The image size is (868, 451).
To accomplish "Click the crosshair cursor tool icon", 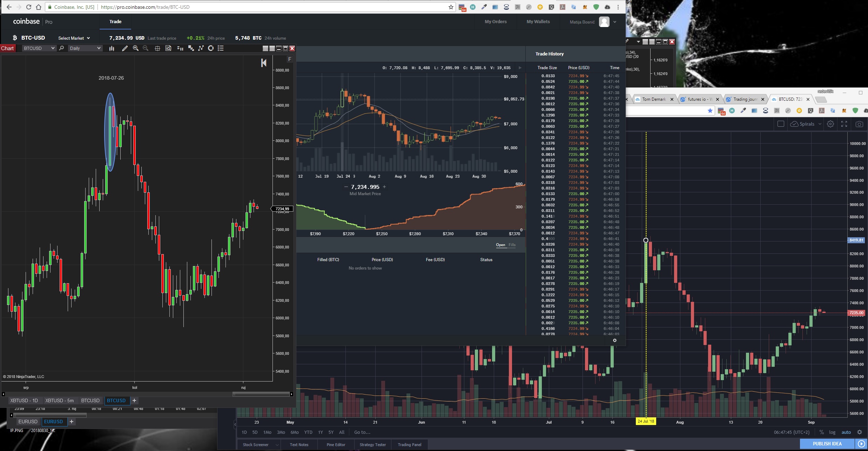I will 157,48.
